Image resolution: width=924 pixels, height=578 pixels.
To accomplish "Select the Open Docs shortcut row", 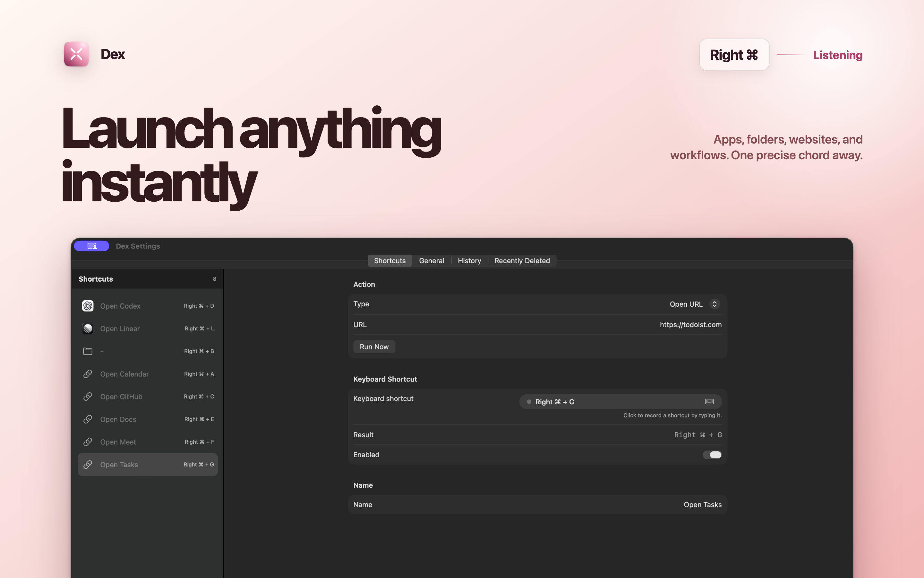I will (148, 419).
